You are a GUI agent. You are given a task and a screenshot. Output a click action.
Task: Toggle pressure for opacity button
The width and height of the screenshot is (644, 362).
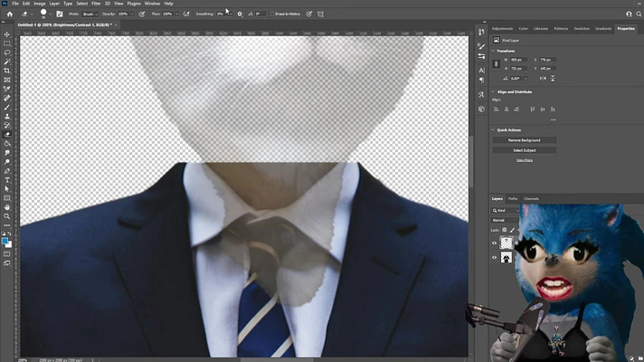[x=142, y=14]
